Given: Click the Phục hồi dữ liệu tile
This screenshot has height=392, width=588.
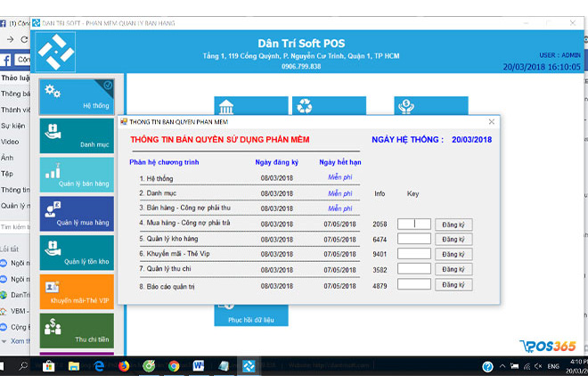Looking at the screenshot, I should (251, 315).
